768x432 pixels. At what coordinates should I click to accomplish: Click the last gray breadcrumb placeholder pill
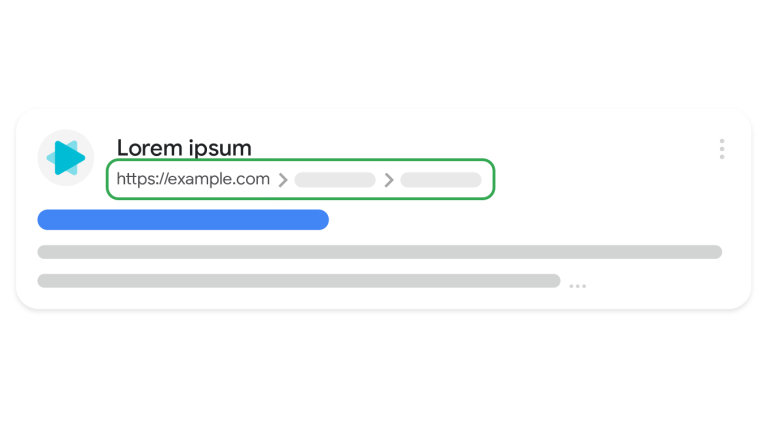point(441,180)
